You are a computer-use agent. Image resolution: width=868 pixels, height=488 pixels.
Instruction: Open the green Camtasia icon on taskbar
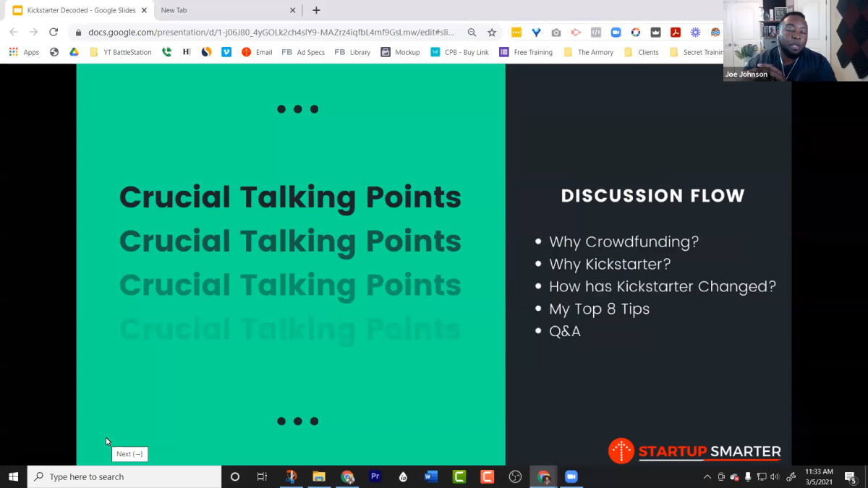[x=459, y=476]
